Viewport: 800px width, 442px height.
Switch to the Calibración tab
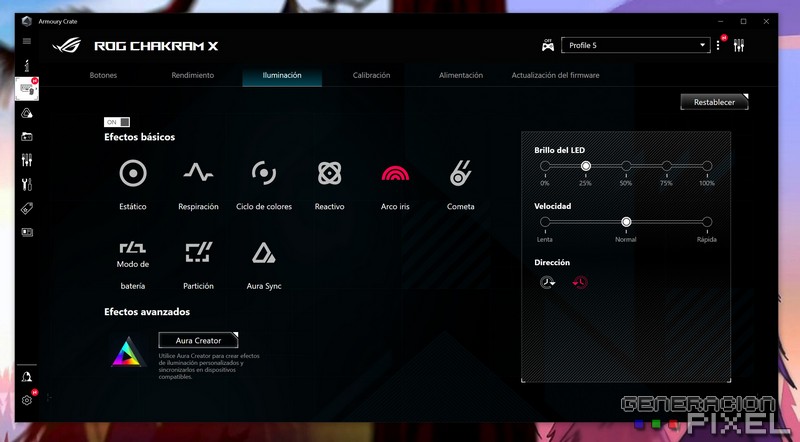pos(371,75)
